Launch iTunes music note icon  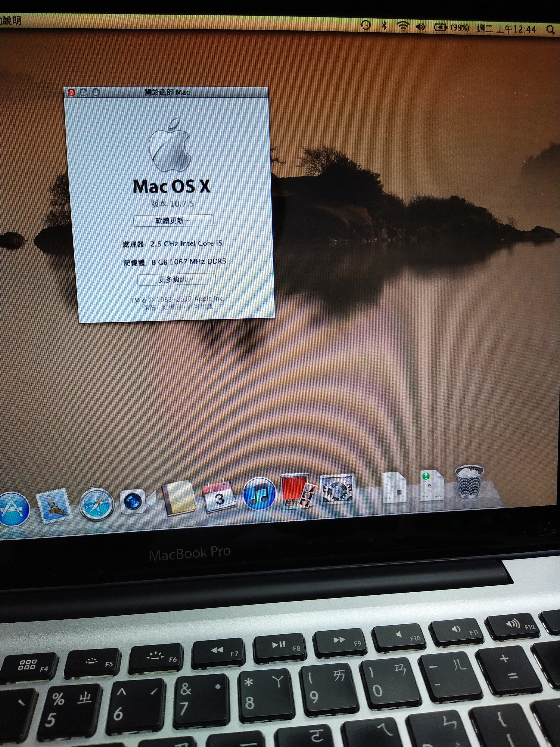[x=259, y=493]
